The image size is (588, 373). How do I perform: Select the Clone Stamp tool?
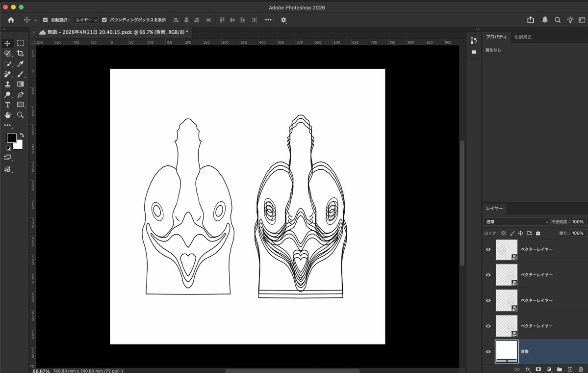[7, 84]
